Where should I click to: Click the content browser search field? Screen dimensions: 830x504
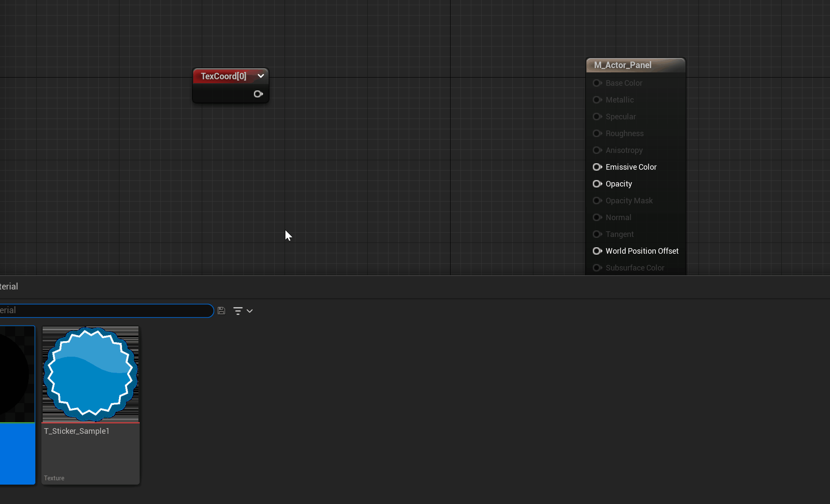[108, 311]
